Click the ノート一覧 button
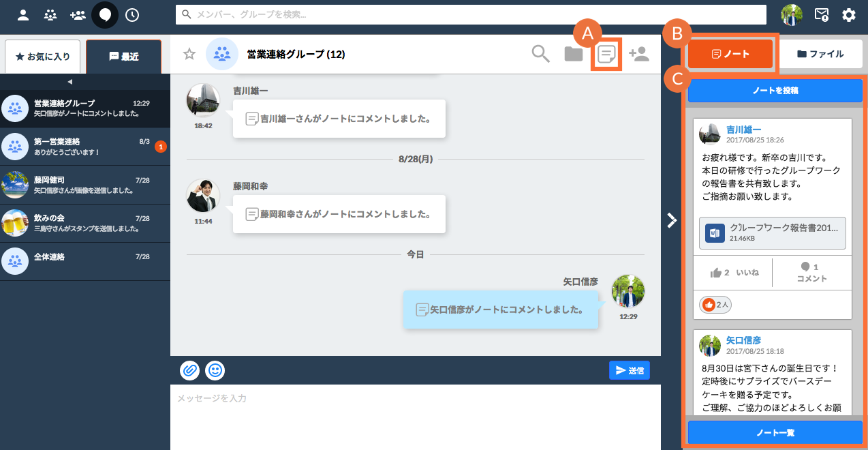This screenshot has width=868, height=450. [775, 432]
